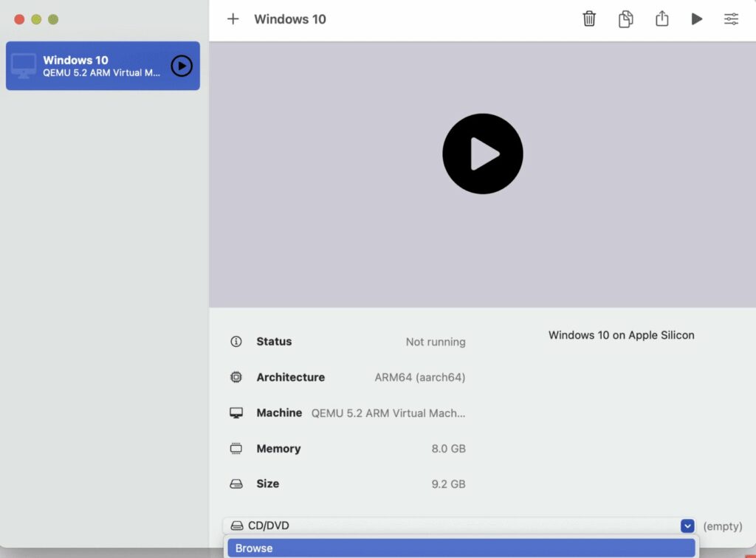Click the plus icon to add VM
756x558 pixels.
[x=233, y=18]
